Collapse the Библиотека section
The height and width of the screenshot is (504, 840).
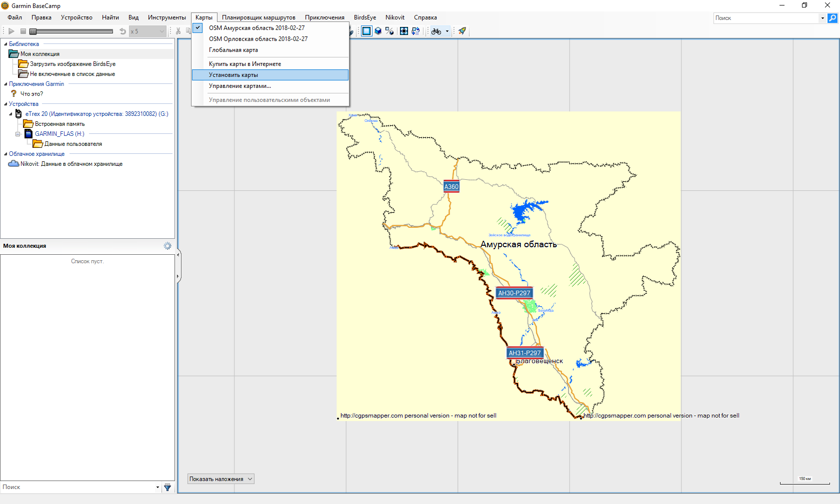click(x=5, y=44)
